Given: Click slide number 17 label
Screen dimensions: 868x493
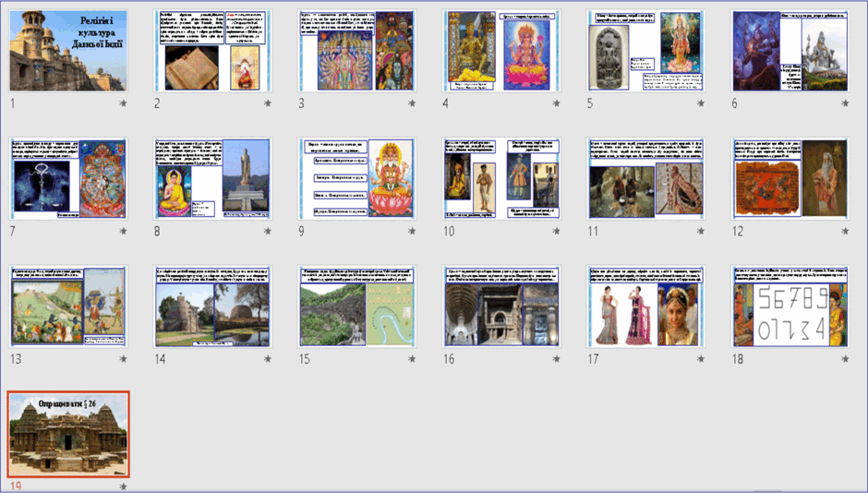Looking at the screenshot, I should (x=594, y=359).
